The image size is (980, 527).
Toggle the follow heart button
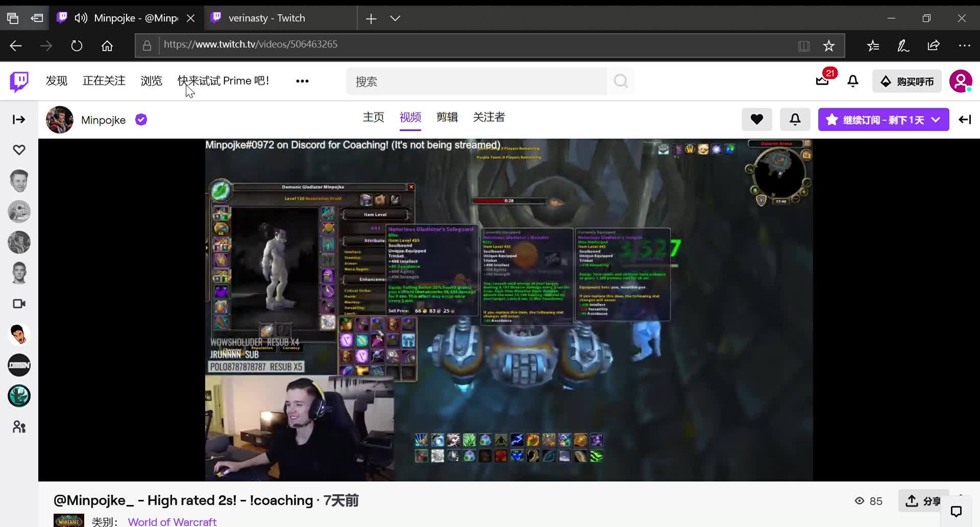(x=757, y=119)
